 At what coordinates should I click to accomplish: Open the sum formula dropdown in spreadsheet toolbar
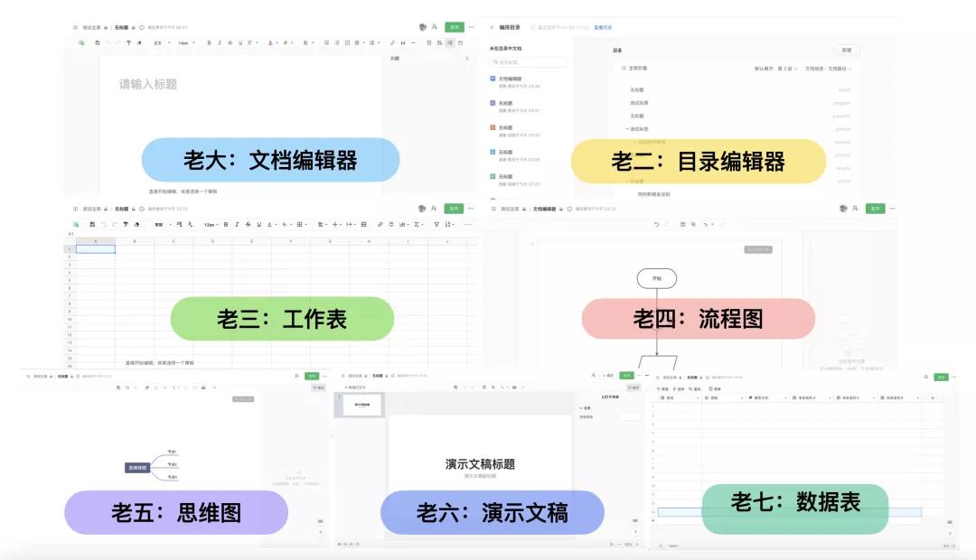tap(419, 224)
